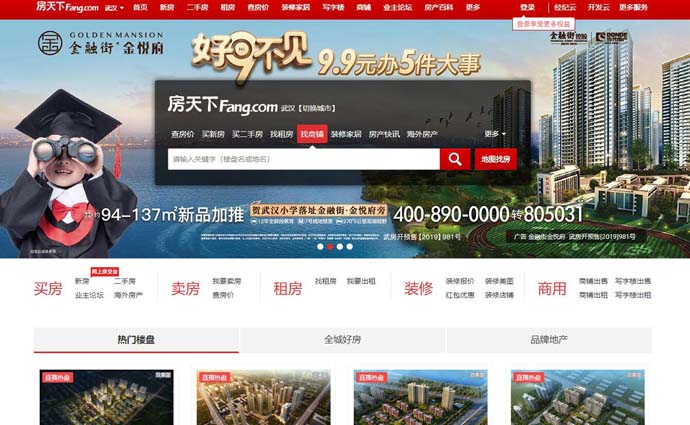This screenshot has height=425, width=690.
Task: Click 我要出租 under the 租房 section
Action: click(x=361, y=281)
